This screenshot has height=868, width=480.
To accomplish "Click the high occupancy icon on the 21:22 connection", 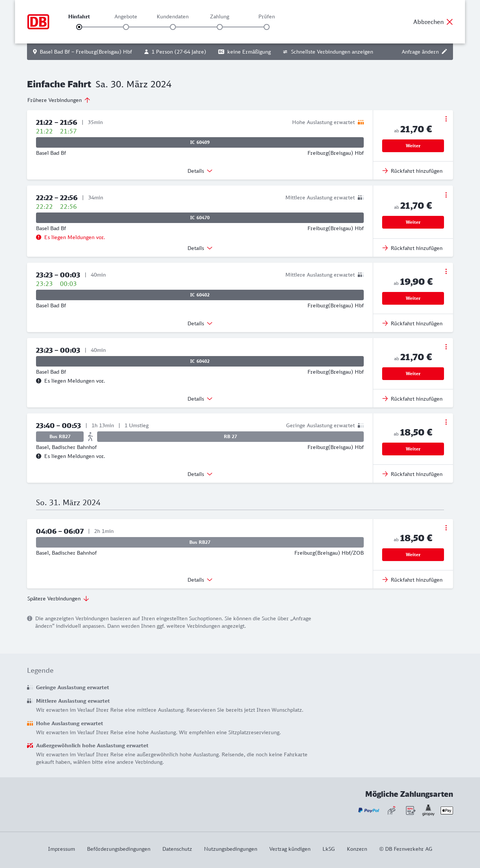I will pos(361,122).
